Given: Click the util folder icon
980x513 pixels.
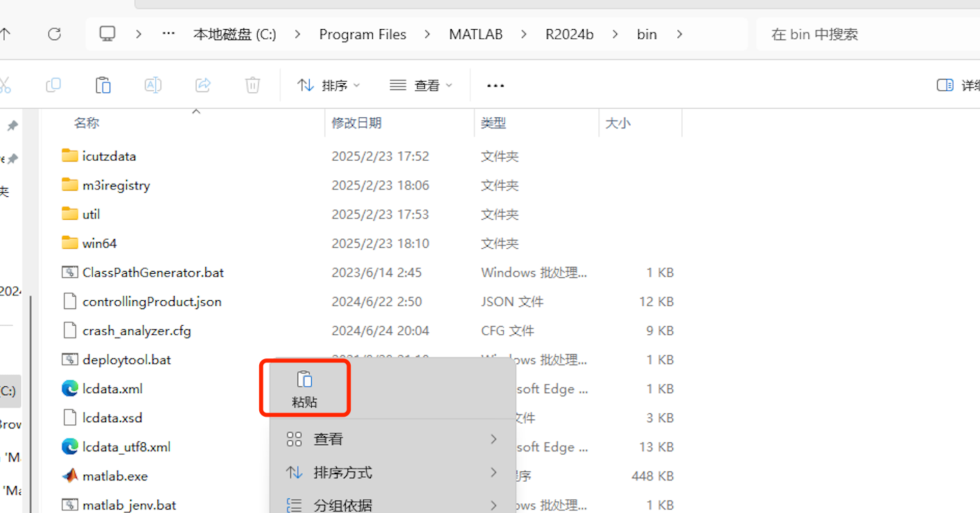Looking at the screenshot, I should [70, 214].
